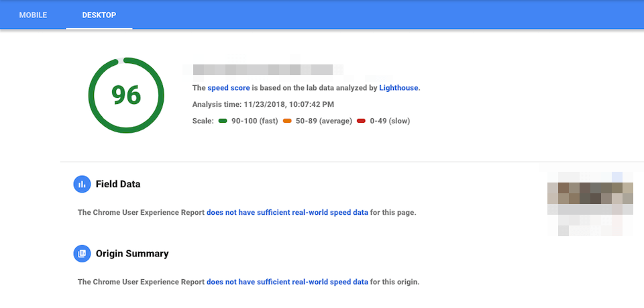The width and height of the screenshot is (644, 308).
Task: Click the number 96 speed score
Action: click(x=126, y=95)
